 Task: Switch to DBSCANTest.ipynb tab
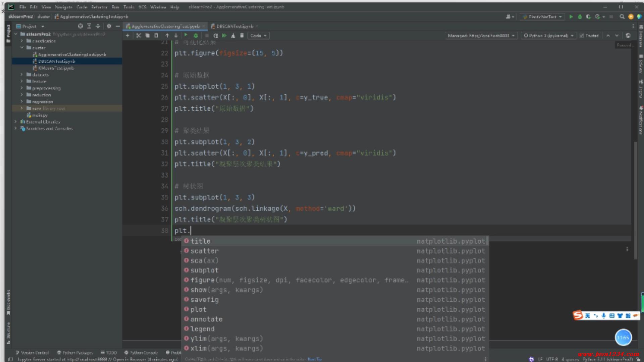pyautogui.click(x=234, y=26)
